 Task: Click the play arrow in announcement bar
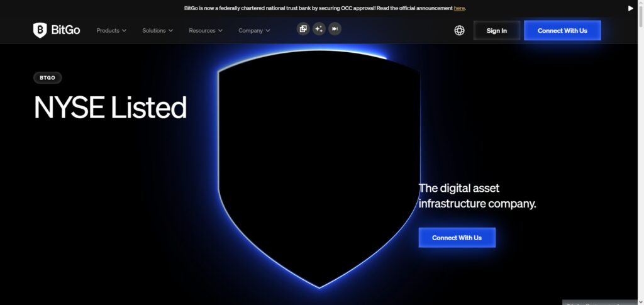630,8
